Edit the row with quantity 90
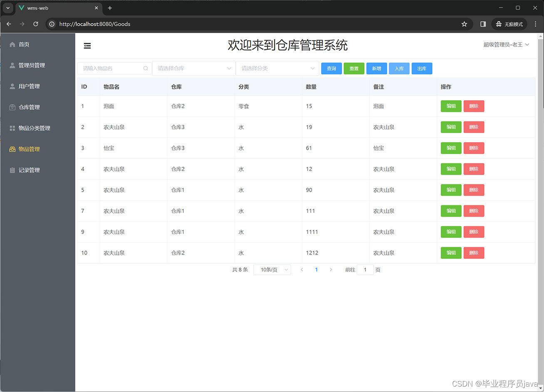This screenshot has width=544, height=392. coord(451,190)
